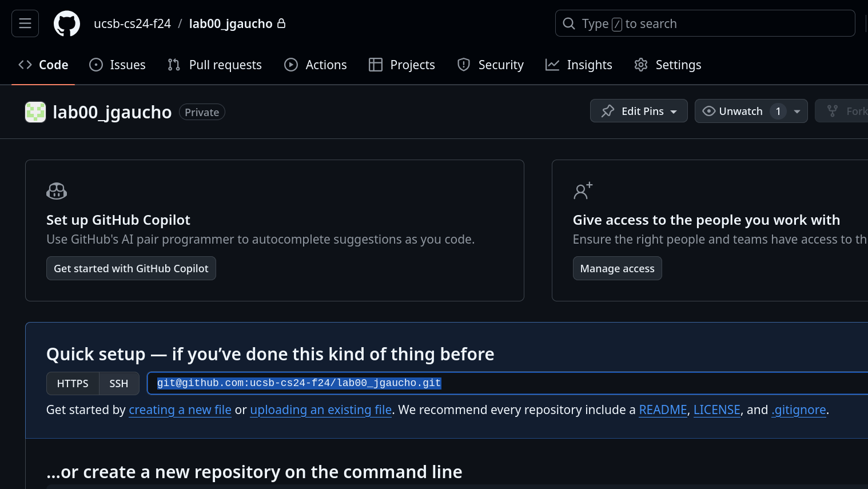Viewport: 868px width, 489px height.
Task: Select SSH clone URL protocol
Action: click(x=119, y=383)
